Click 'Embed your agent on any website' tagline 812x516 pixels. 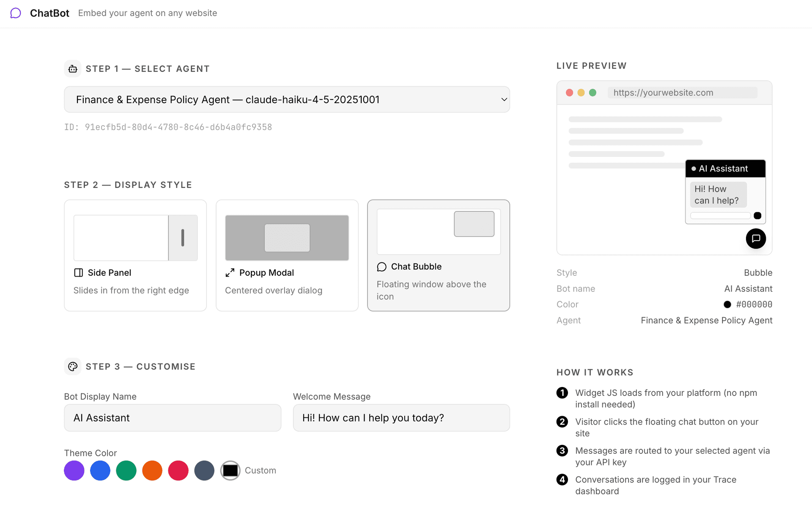pos(148,13)
